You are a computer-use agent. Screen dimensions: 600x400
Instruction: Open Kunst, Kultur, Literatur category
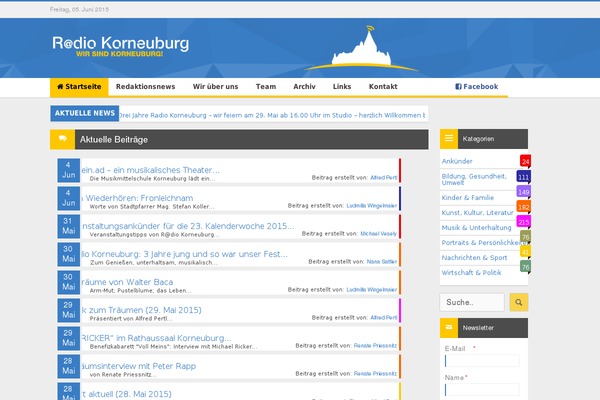tap(477, 212)
